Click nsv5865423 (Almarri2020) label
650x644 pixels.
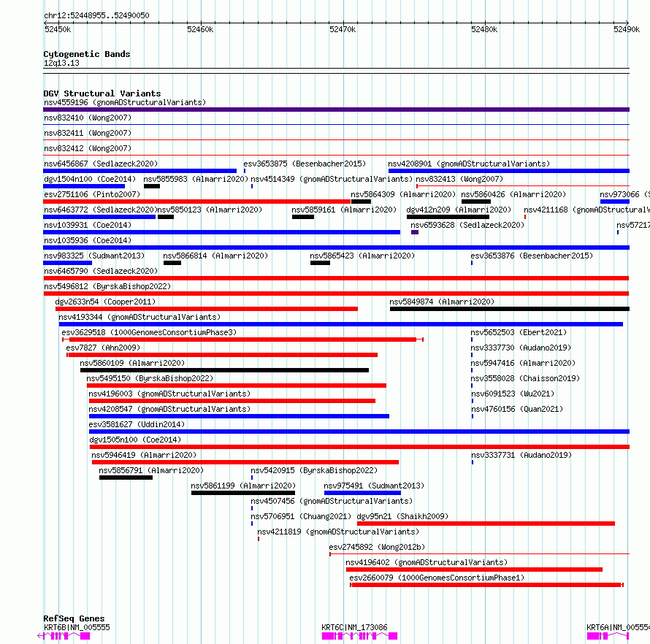click(362, 256)
